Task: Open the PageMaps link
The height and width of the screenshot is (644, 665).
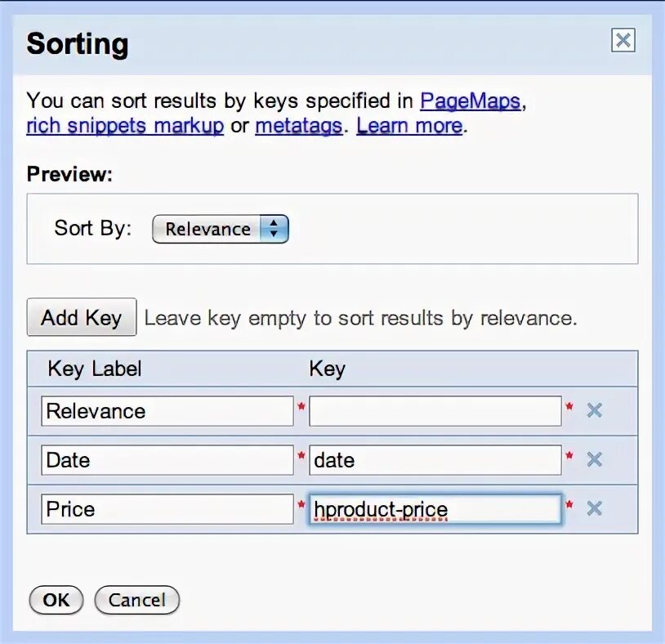Action: [x=470, y=101]
